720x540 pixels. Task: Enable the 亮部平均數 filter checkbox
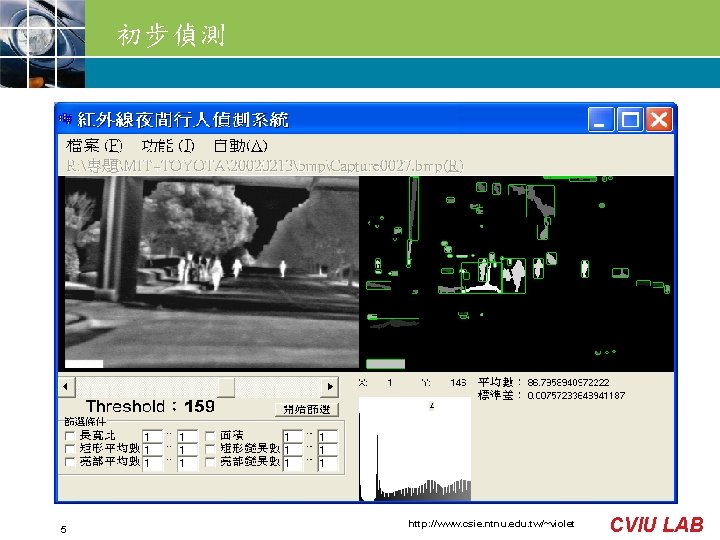coord(70,462)
